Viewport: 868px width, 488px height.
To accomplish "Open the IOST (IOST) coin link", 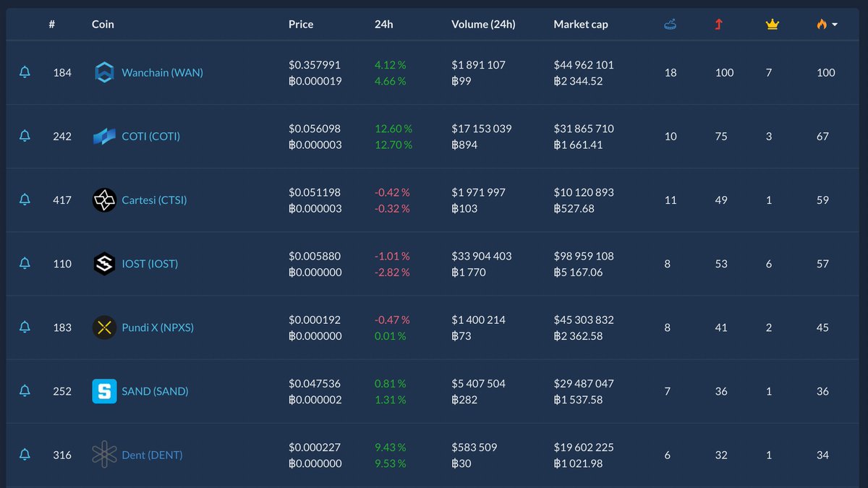I will point(150,263).
